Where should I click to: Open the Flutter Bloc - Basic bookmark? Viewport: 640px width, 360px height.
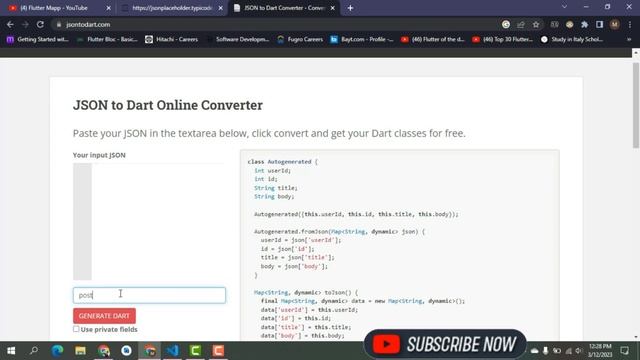pos(107,40)
